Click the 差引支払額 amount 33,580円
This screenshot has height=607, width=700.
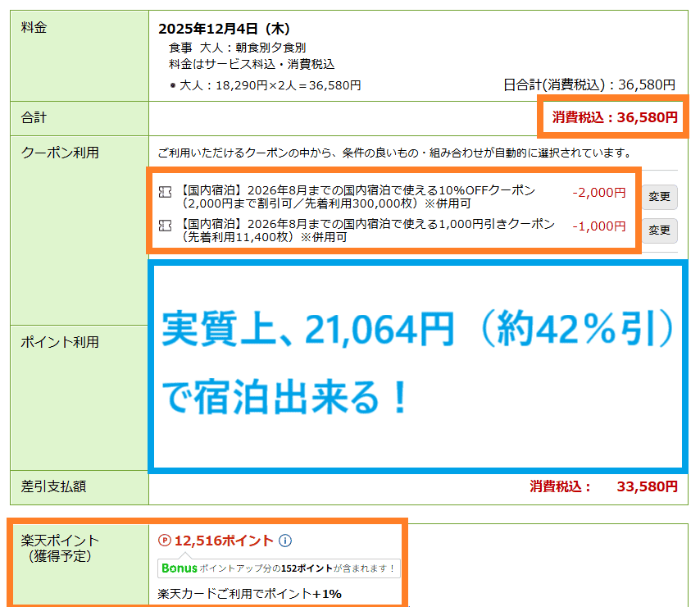pyautogui.click(x=646, y=486)
